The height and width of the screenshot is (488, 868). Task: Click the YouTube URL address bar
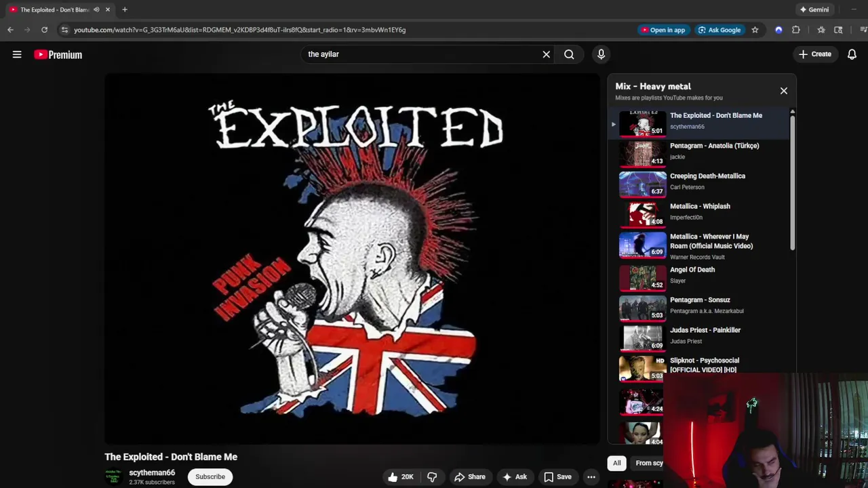[239, 30]
